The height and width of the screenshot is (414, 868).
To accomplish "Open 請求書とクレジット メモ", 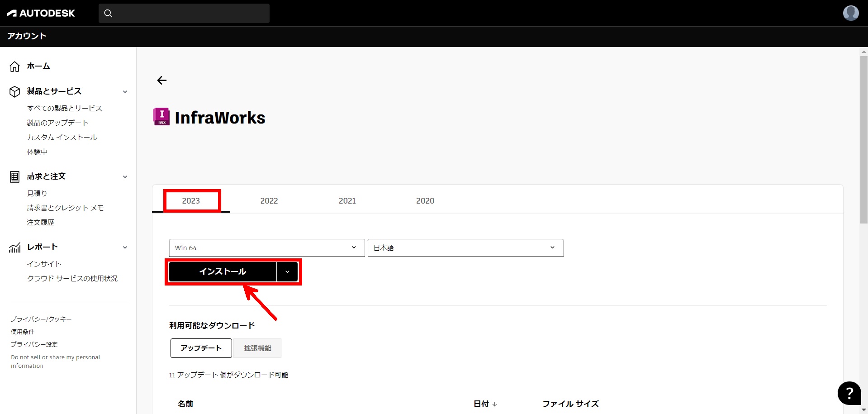I will pos(66,208).
